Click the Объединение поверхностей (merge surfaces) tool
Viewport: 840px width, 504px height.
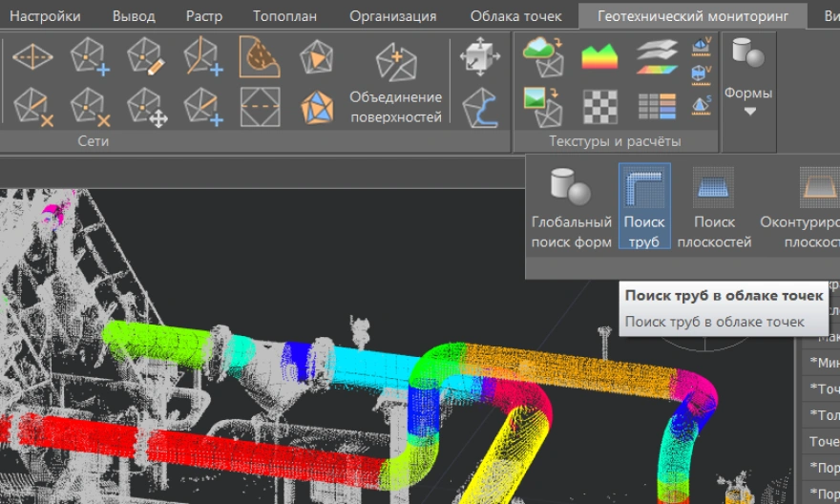tap(396, 85)
